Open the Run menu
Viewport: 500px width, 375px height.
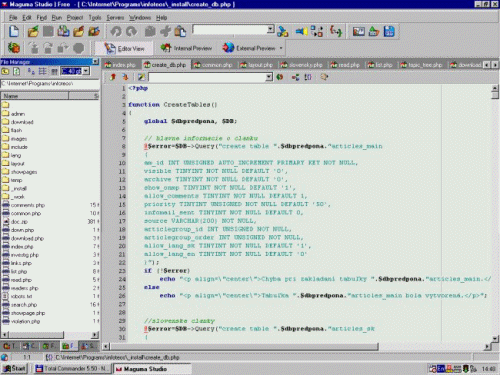pyautogui.click(x=57, y=17)
